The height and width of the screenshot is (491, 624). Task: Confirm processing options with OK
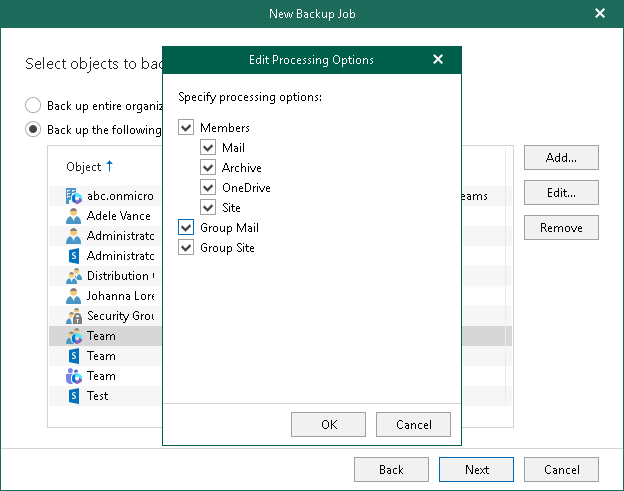pos(329,425)
